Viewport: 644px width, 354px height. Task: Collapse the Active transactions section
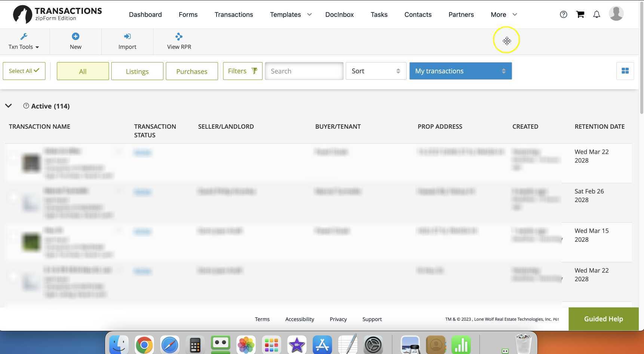pyautogui.click(x=9, y=106)
